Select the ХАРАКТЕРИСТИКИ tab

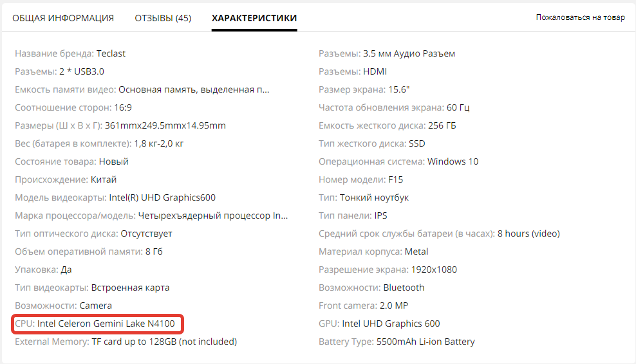click(x=254, y=18)
